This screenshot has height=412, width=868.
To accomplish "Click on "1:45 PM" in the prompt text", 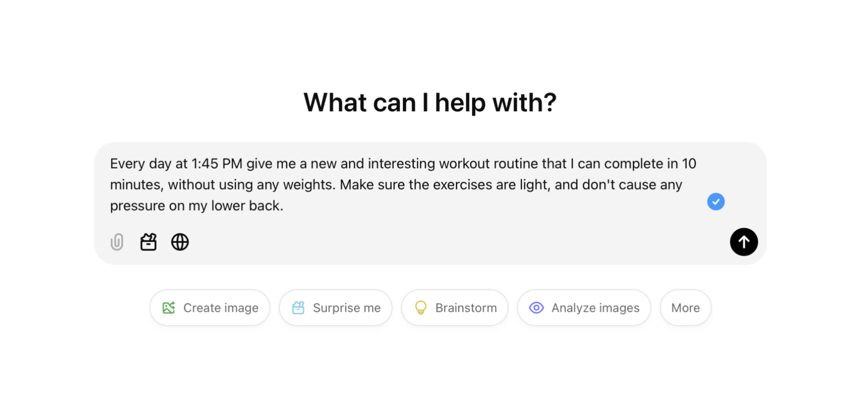I will [217, 163].
